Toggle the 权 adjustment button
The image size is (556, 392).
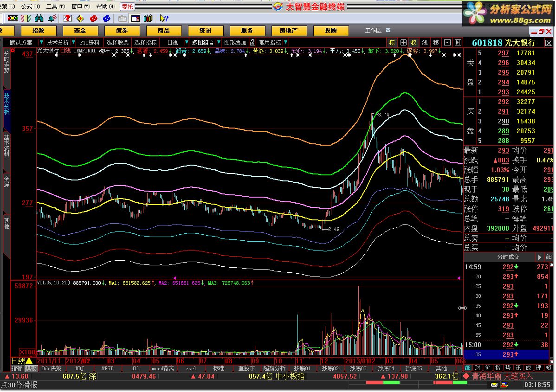(x=414, y=43)
